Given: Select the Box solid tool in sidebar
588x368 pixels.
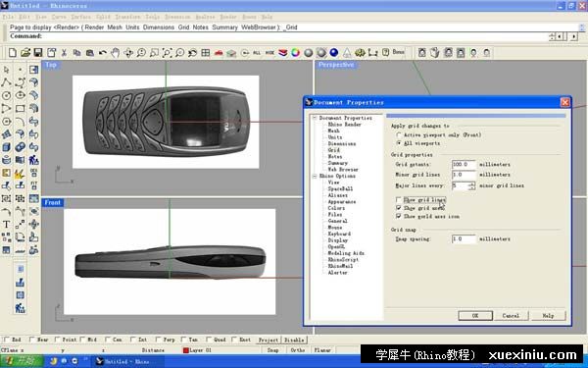Looking at the screenshot, I should pyautogui.click(x=7, y=147).
